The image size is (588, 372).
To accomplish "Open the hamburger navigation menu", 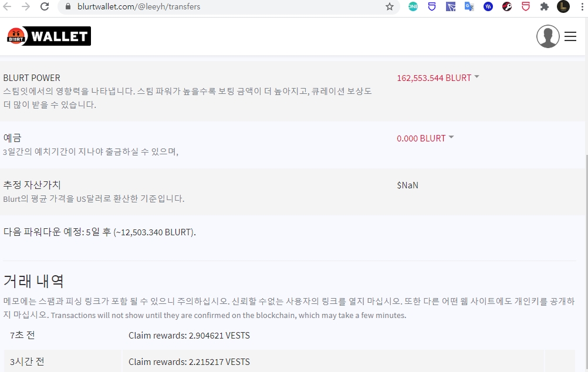I will [570, 36].
